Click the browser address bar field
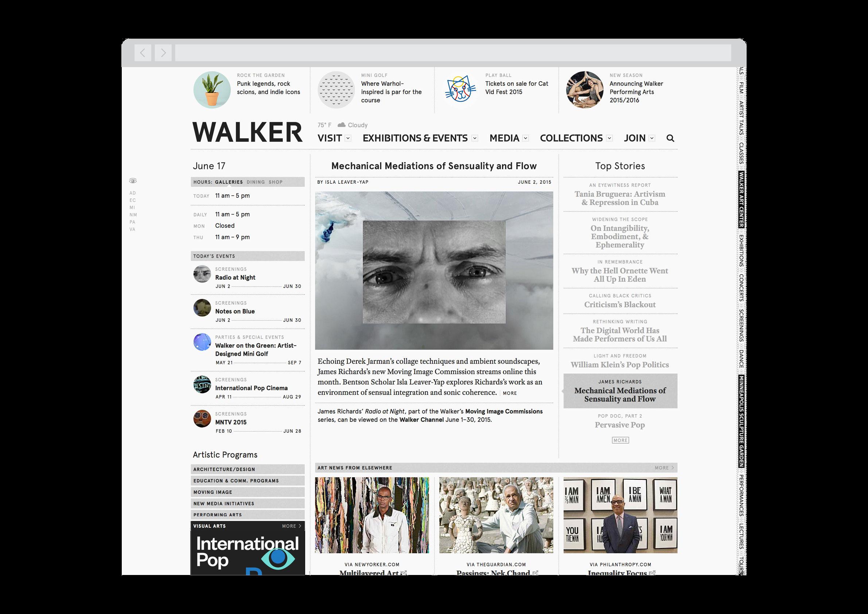 point(452,53)
